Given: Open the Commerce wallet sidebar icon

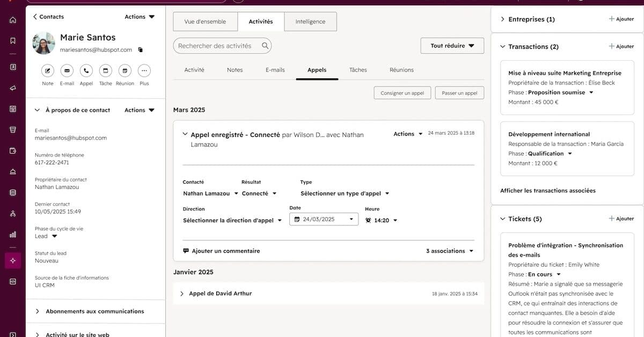Looking at the screenshot, I should tap(13, 151).
